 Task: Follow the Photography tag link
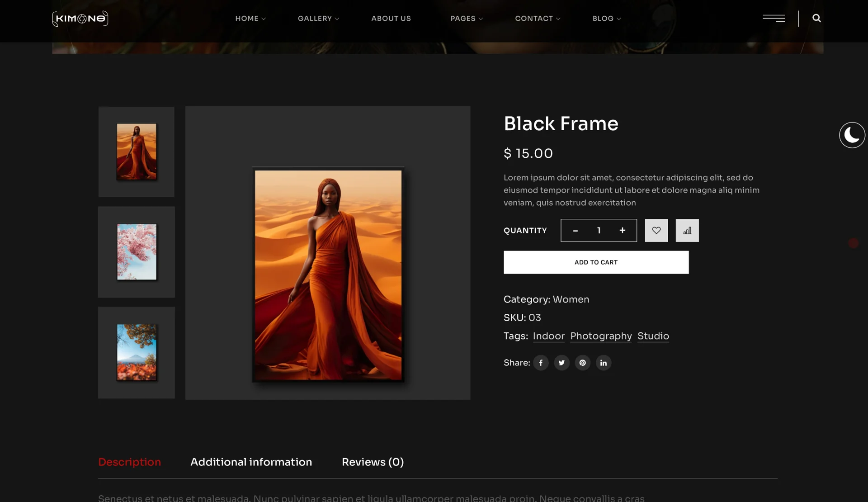pyautogui.click(x=601, y=336)
